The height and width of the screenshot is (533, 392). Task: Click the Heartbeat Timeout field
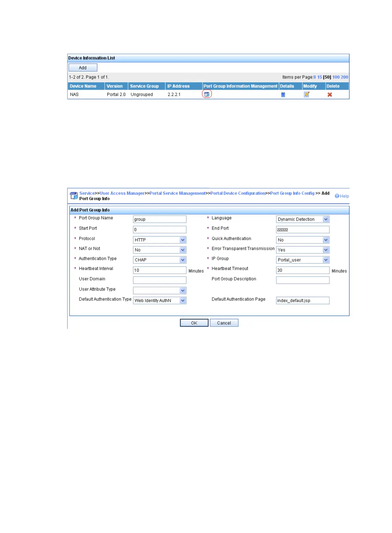click(x=303, y=270)
